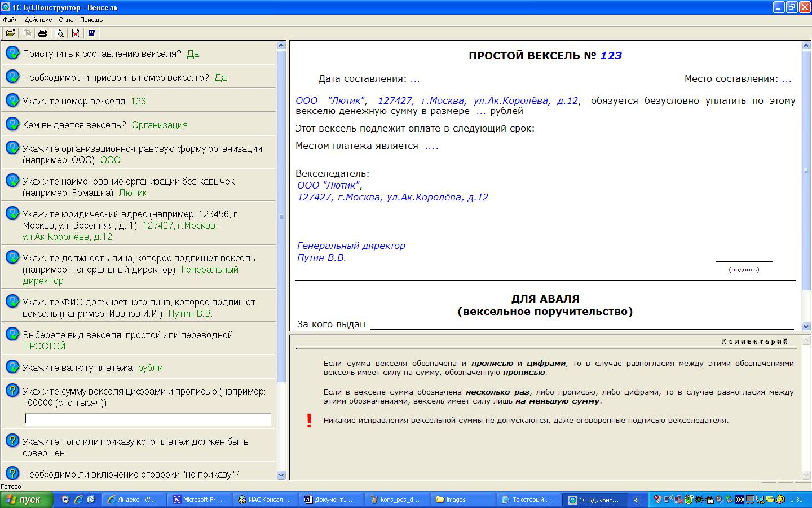Viewport: 812px width, 508px height.
Task: Open the Действие menu
Action: pos(38,20)
